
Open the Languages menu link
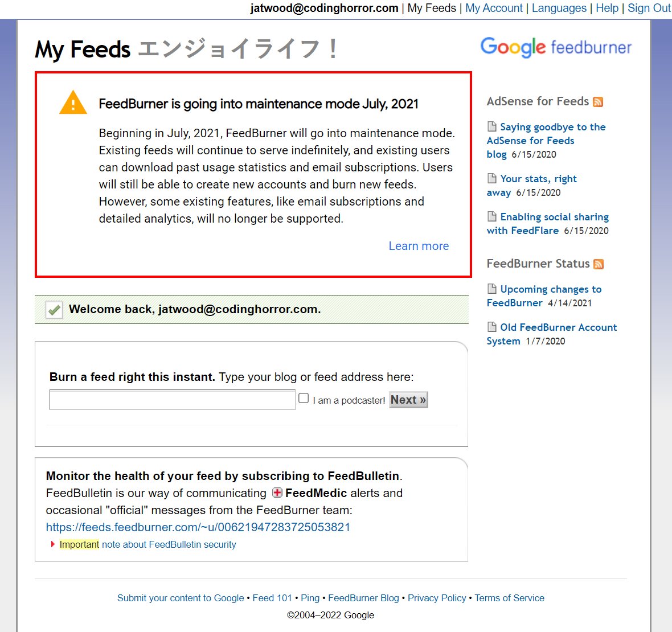click(x=559, y=8)
